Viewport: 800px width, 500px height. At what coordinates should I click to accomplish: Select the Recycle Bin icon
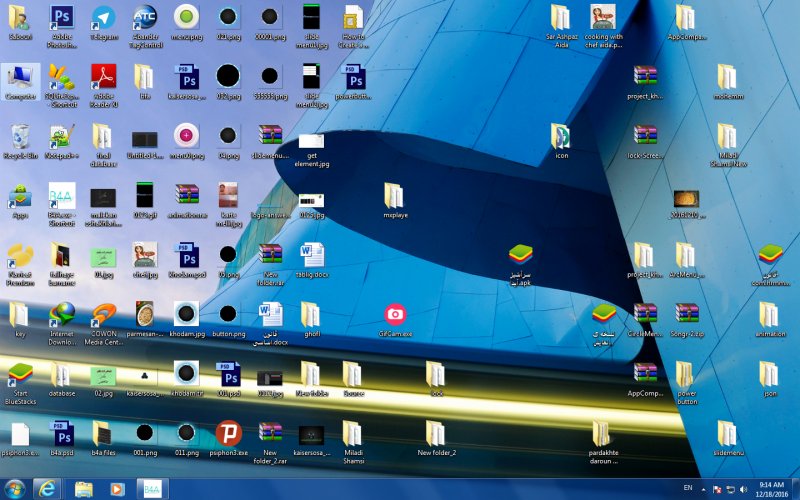pos(20,136)
